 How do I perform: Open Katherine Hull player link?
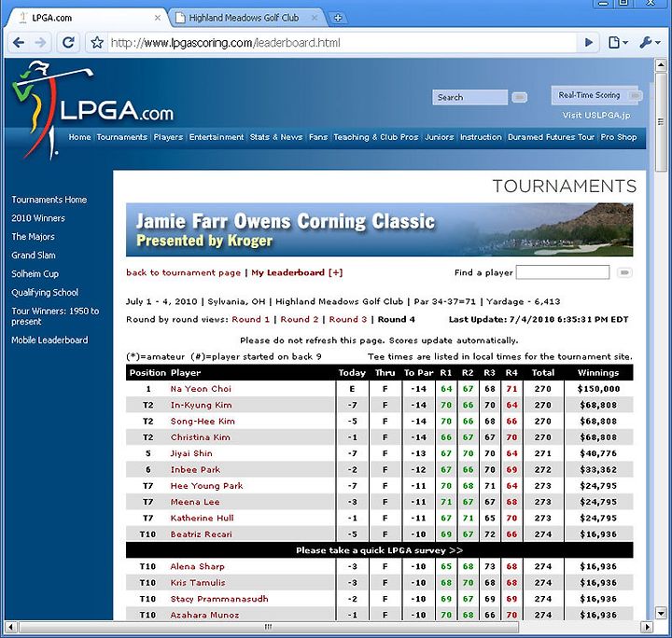tap(202, 518)
